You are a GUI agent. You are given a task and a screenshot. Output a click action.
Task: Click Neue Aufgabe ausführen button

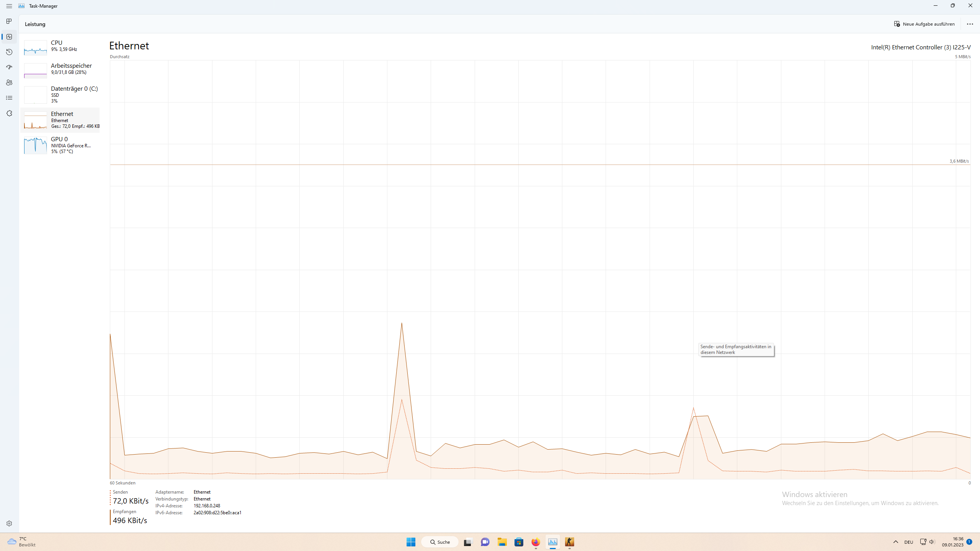tap(924, 24)
